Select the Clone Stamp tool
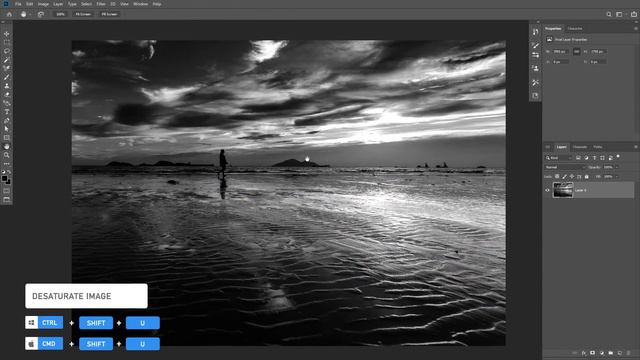640x360 pixels. [x=7, y=86]
